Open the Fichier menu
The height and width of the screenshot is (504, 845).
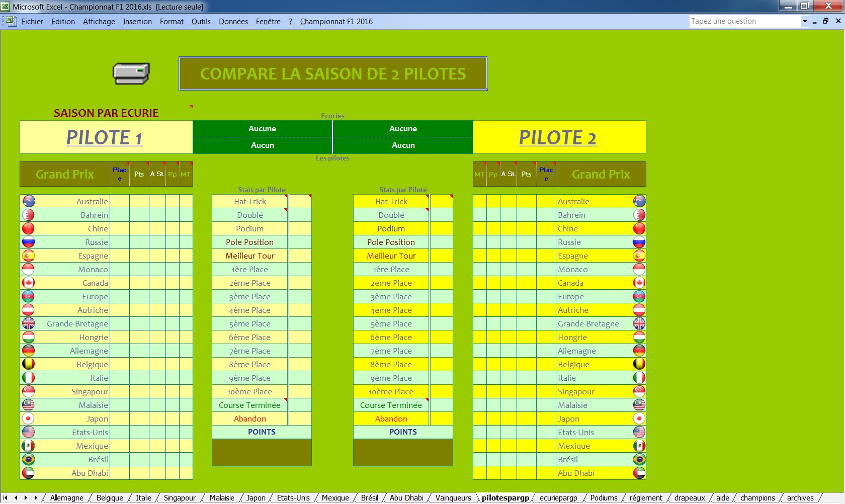(x=32, y=22)
